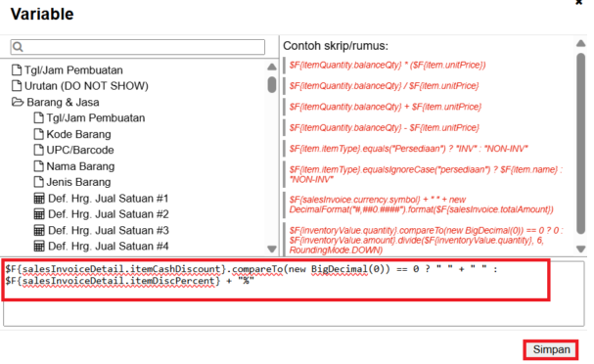This screenshot has width=594, height=364.
Task: Click inside the formula script text area
Action: pyautogui.click(x=294, y=294)
